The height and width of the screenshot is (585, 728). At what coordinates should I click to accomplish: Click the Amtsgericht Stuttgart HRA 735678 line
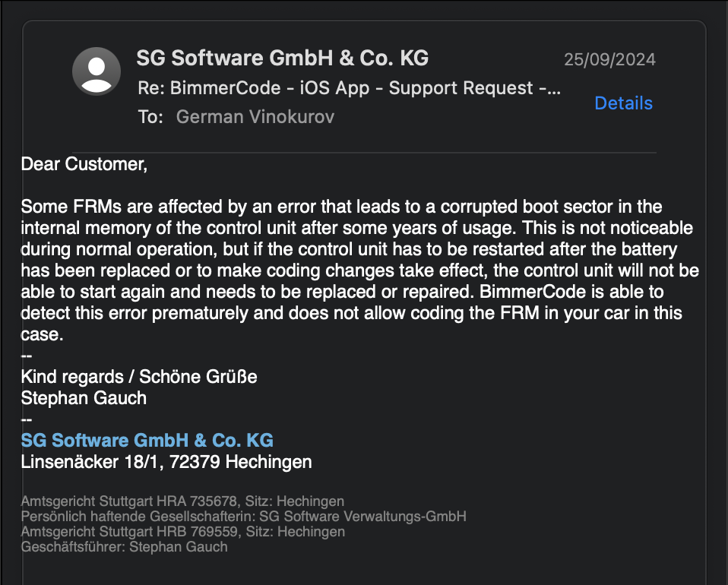[x=182, y=501]
